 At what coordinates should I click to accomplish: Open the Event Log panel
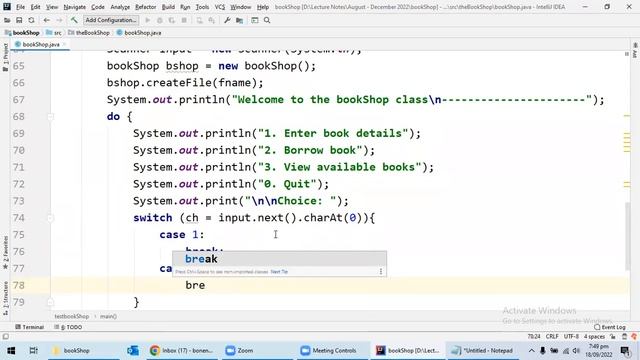(x=610, y=327)
